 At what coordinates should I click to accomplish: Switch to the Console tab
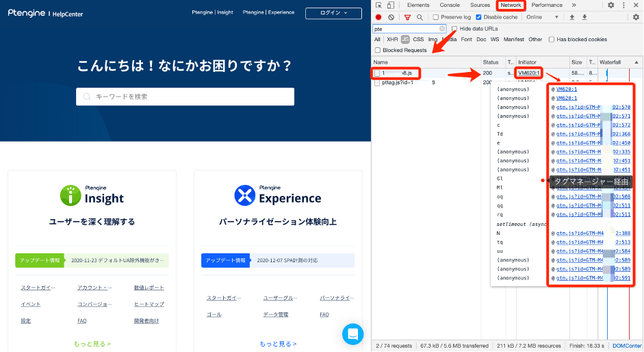click(x=450, y=5)
